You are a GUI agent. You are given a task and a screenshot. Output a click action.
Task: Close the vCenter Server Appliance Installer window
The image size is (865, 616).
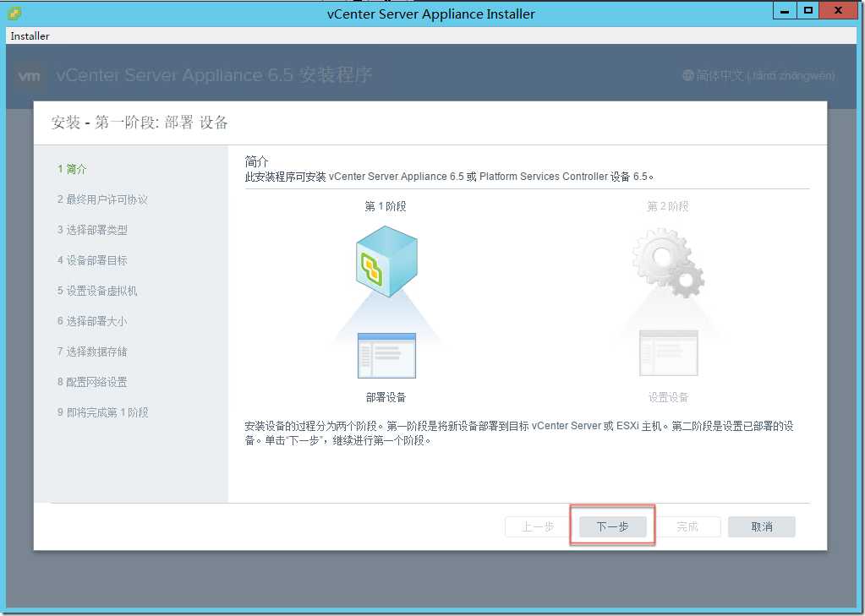click(x=838, y=10)
